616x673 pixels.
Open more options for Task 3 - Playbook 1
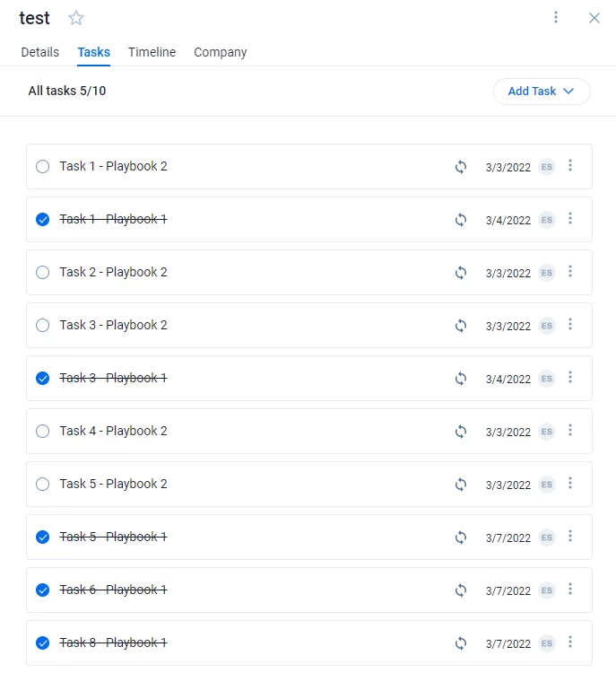570,377
